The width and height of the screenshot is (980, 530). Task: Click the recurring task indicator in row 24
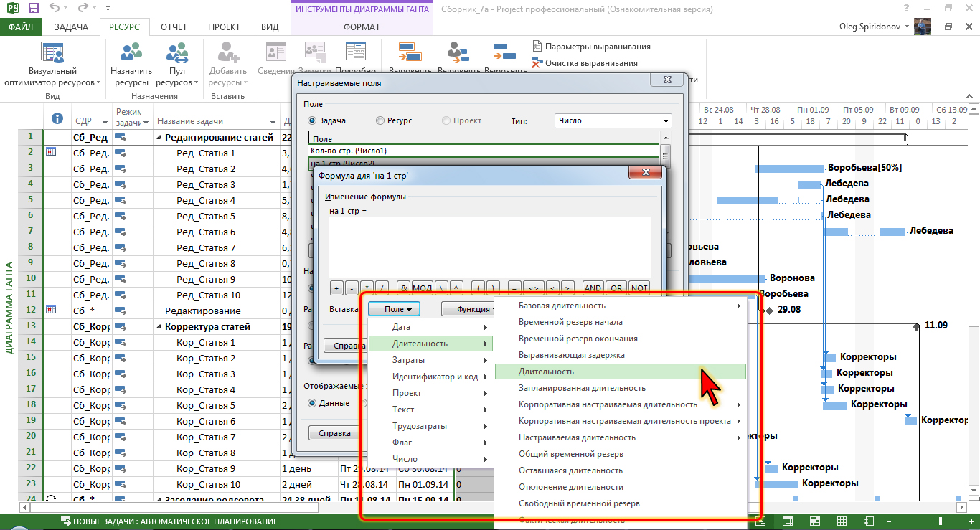(51, 498)
